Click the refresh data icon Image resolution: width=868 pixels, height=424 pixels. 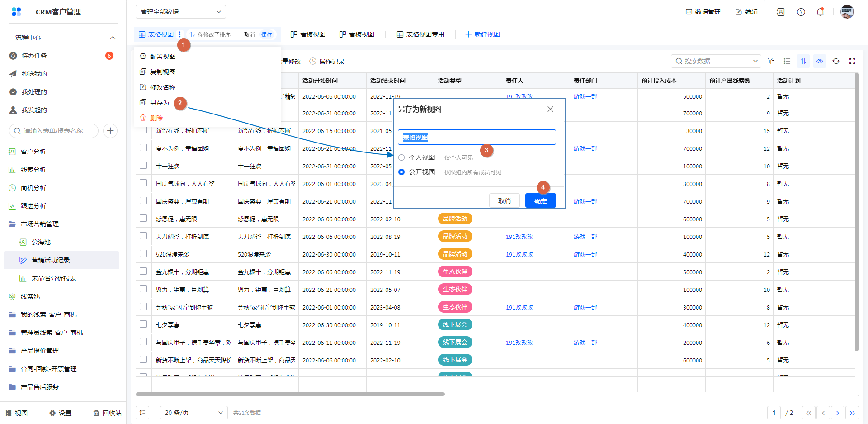[x=836, y=61]
